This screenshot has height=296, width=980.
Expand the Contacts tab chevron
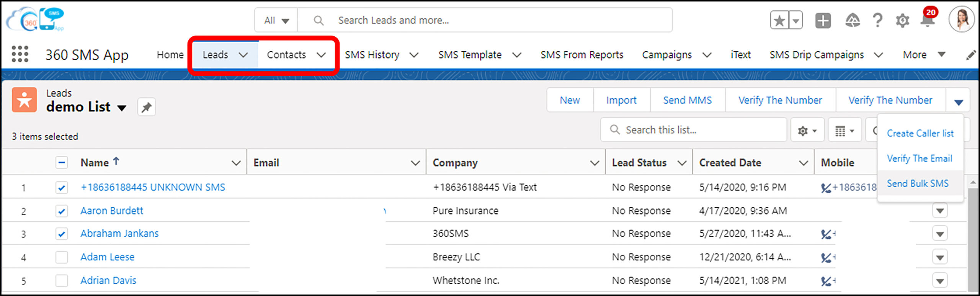[321, 55]
